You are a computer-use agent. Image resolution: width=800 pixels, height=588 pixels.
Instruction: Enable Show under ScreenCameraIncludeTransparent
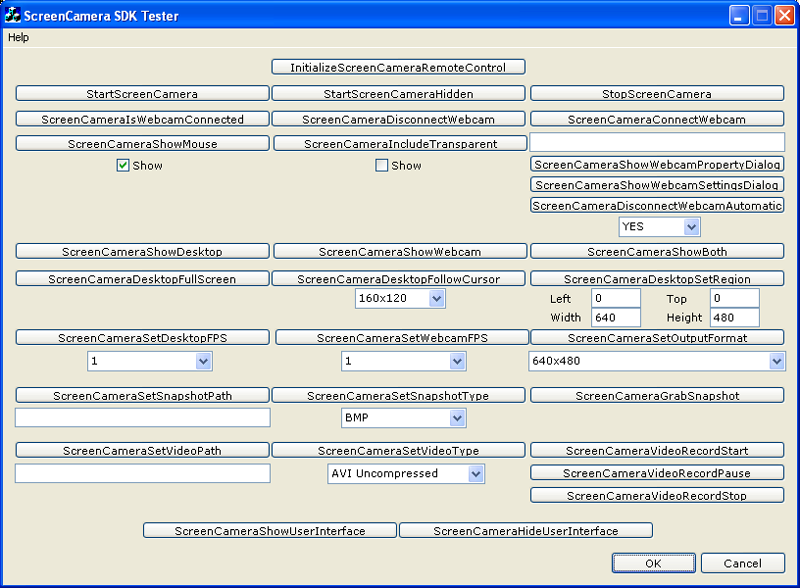(x=381, y=165)
